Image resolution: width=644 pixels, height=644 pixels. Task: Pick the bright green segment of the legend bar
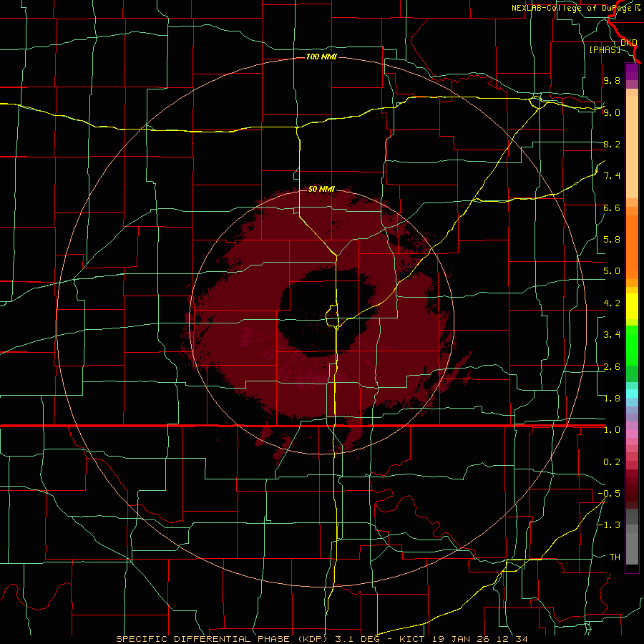click(x=632, y=345)
